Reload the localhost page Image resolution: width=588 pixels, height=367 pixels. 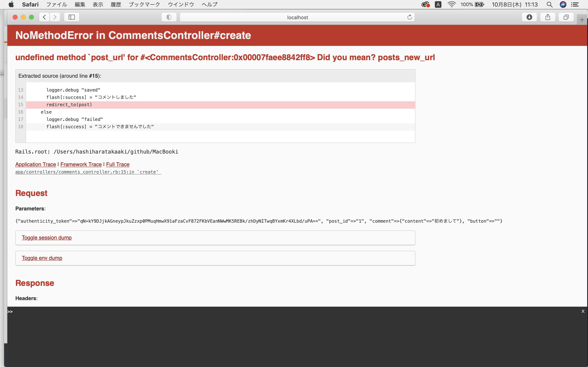click(410, 17)
